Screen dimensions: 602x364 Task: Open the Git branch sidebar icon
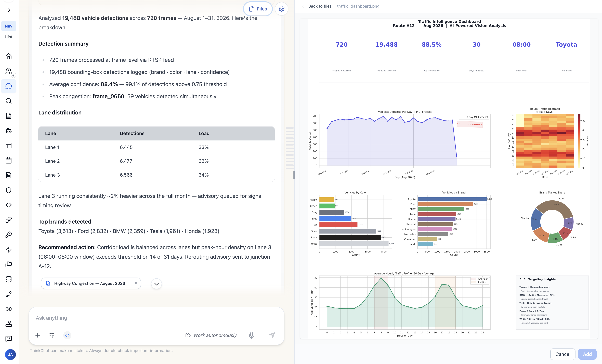tap(9, 294)
